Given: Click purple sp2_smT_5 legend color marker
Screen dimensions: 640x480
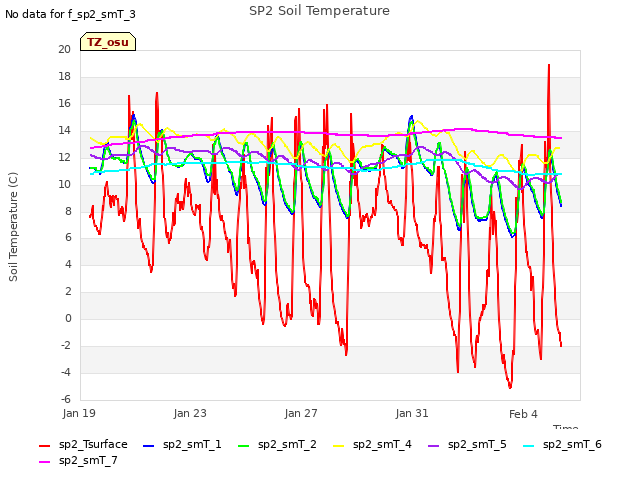Looking at the screenshot, I should tap(434, 446).
